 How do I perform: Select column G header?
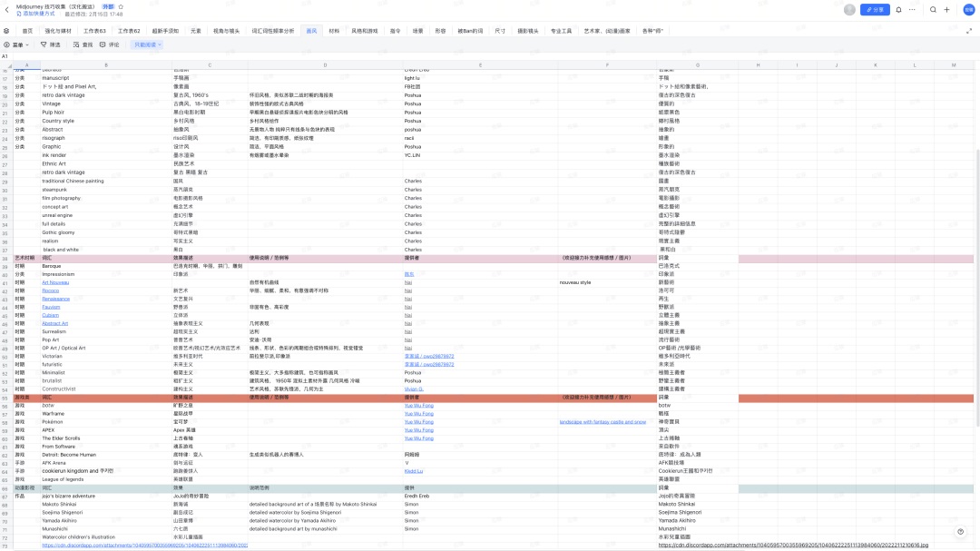pyautogui.click(x=698, y=65)
